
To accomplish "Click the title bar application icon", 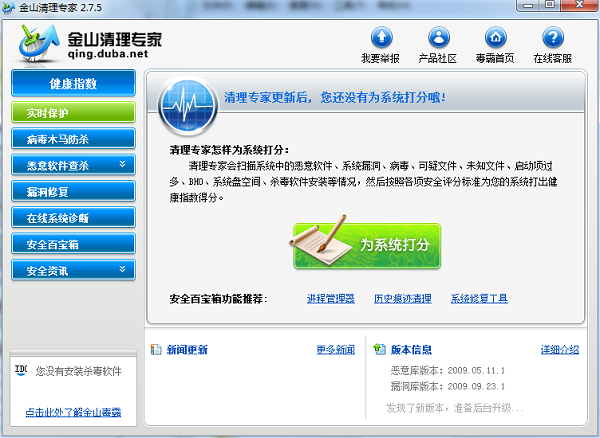I will click(8, 7).
